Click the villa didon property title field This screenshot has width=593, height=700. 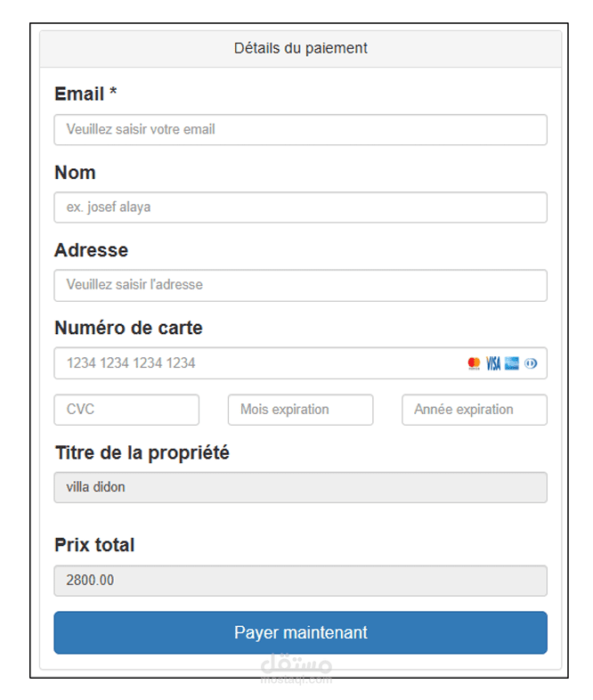(x=300, y=488)
